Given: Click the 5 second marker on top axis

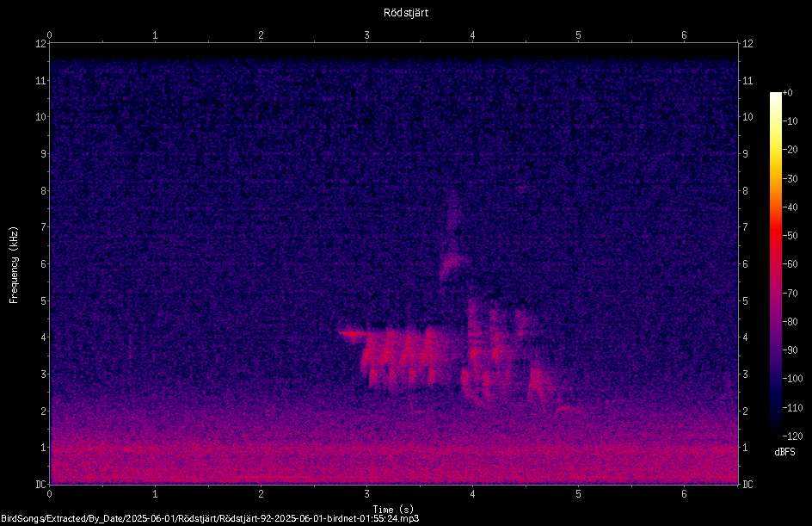Looking at the screenshot, I should pyautogui.click(x=578, y=35).
